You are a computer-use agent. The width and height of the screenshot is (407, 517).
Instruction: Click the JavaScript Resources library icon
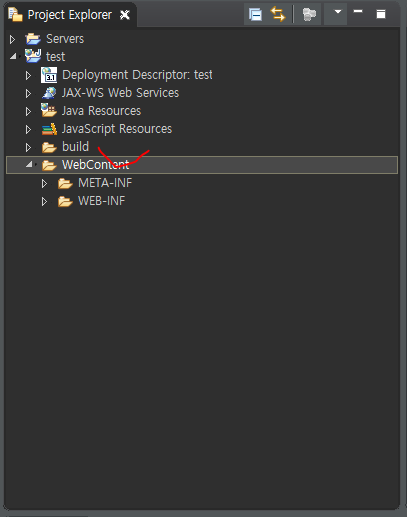[49, 129]
